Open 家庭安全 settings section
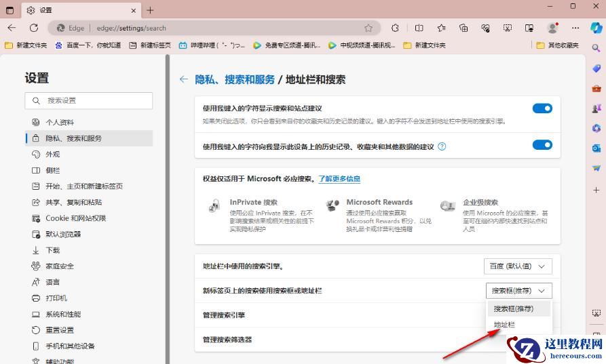606x364 pixels. coord(90,266)
